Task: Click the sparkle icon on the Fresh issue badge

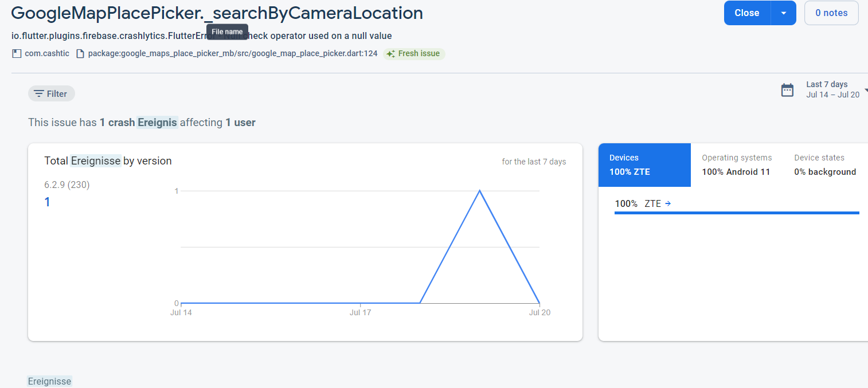Action: (390, 53)
